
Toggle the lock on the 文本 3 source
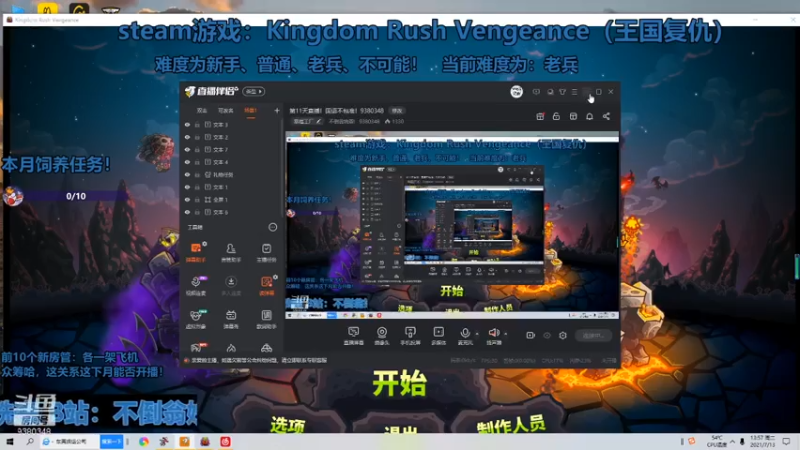click(197, 124)
